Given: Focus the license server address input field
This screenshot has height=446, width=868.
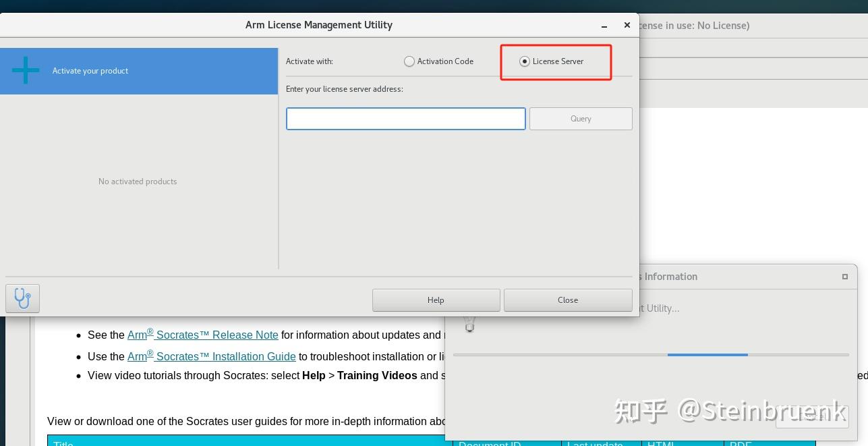Looking at the screenshot, I should pyautogui.click(x=405, y=118).
